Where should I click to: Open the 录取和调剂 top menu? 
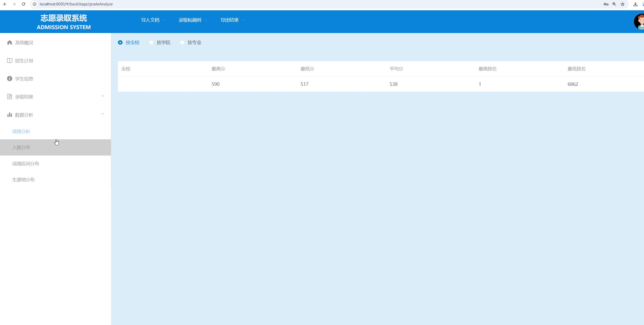point(192,20)
